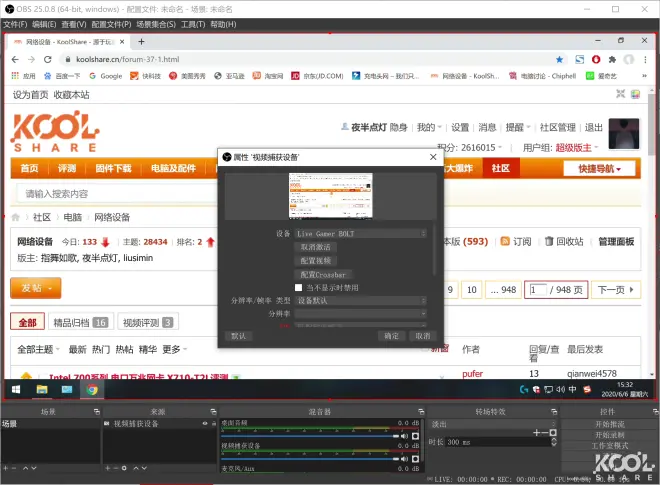Open 桌面音频 mixer settings gear

tap(415, 436)
